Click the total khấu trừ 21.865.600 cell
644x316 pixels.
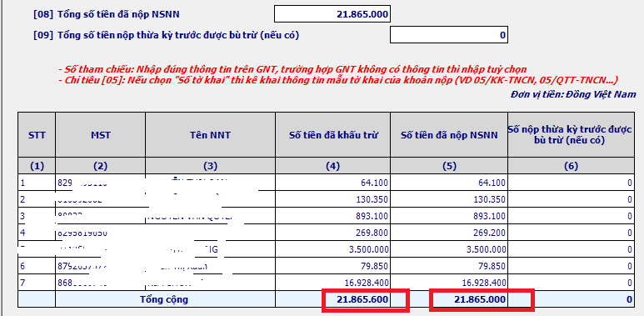click(333, 299)
